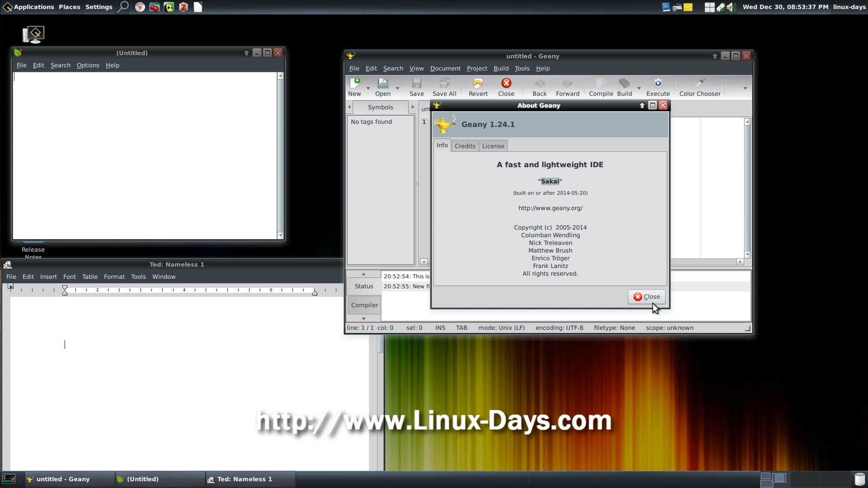Expand the Build dropdown arrow in Geany toolbar
The width and height of the screenshot is (868, 488).
[x=639, y=88]
